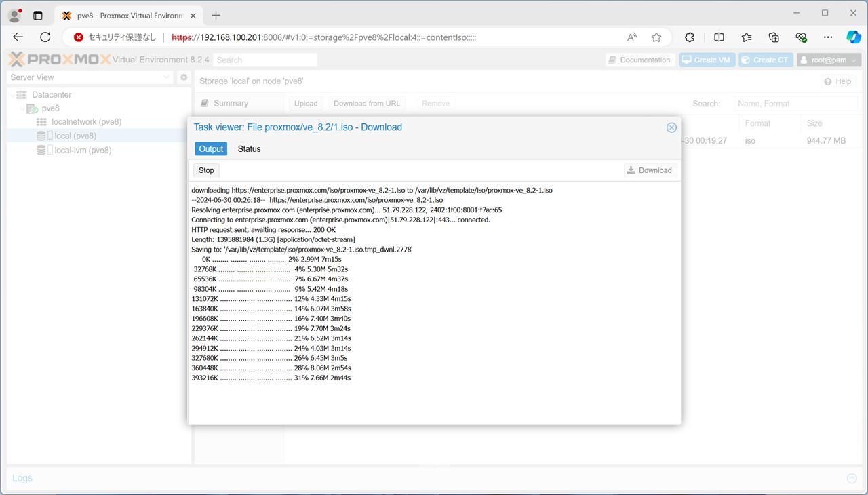Image resolution: width=868 pixels, height=495 pixels.
Task: Add this page to favorites star icon
Action: (656, 37)
